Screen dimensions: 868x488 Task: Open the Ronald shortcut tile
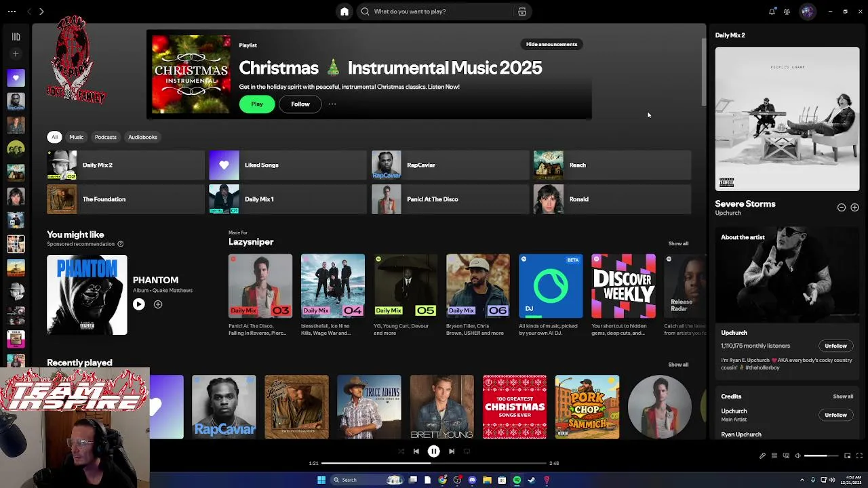tap(612, 199)
